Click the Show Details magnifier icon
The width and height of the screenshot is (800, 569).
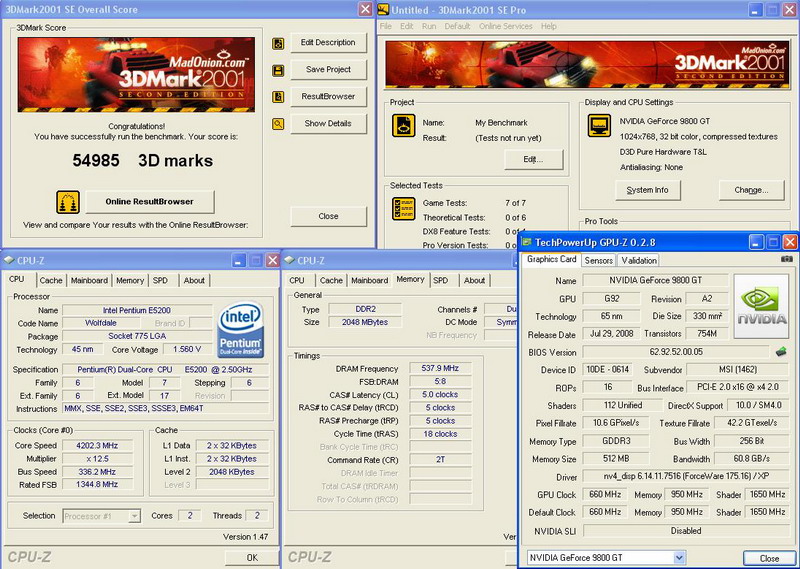[278, 124]
